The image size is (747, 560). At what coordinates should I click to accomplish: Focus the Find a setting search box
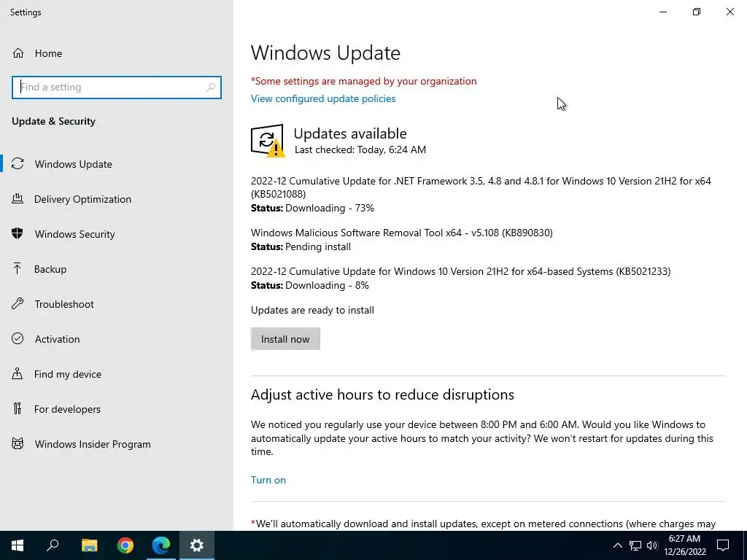pos(117,87)
